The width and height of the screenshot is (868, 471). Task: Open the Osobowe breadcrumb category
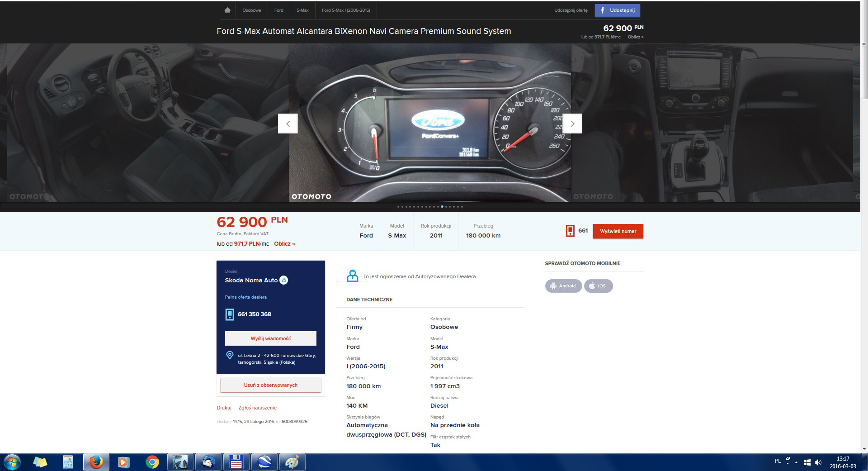tap(251, 10)
